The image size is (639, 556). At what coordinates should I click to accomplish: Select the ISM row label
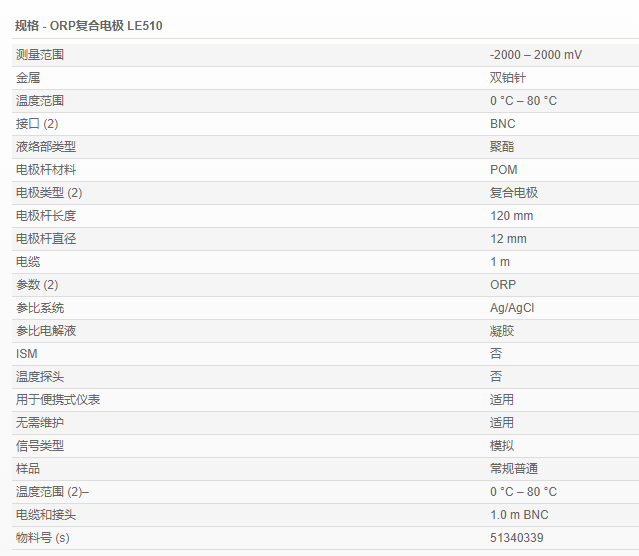pyautogui.click(x=26, y=354)
